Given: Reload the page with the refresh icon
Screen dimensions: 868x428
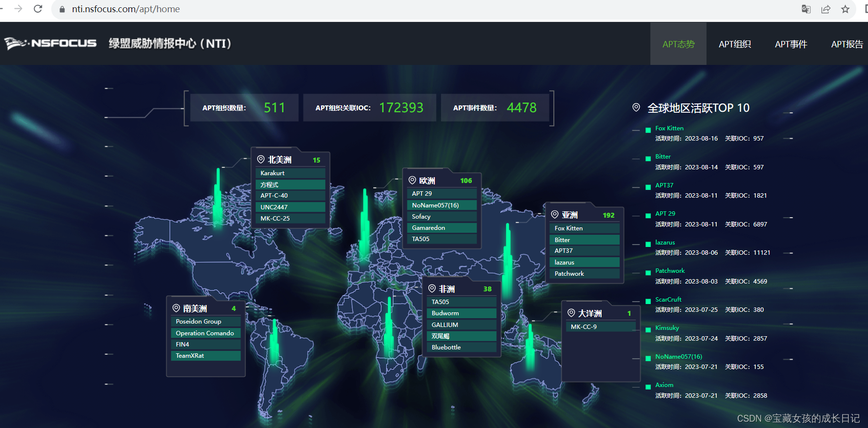Looking at the screenshot, I should [38, 9].
